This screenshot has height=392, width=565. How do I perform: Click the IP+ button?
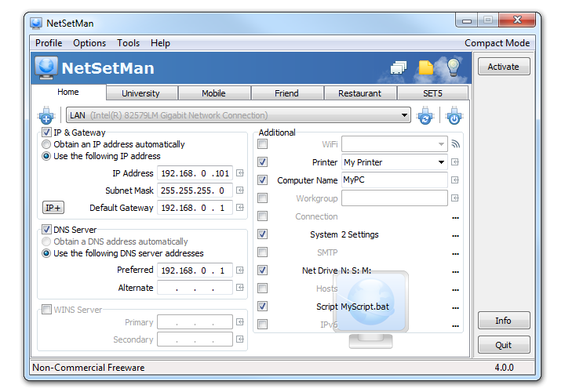tap(53, 208)
